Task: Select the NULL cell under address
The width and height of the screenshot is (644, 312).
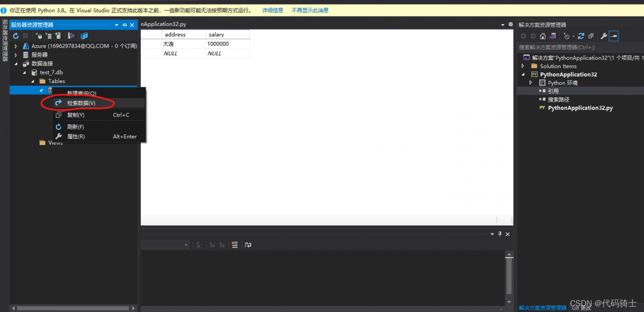Action: (x=184, y=53)
